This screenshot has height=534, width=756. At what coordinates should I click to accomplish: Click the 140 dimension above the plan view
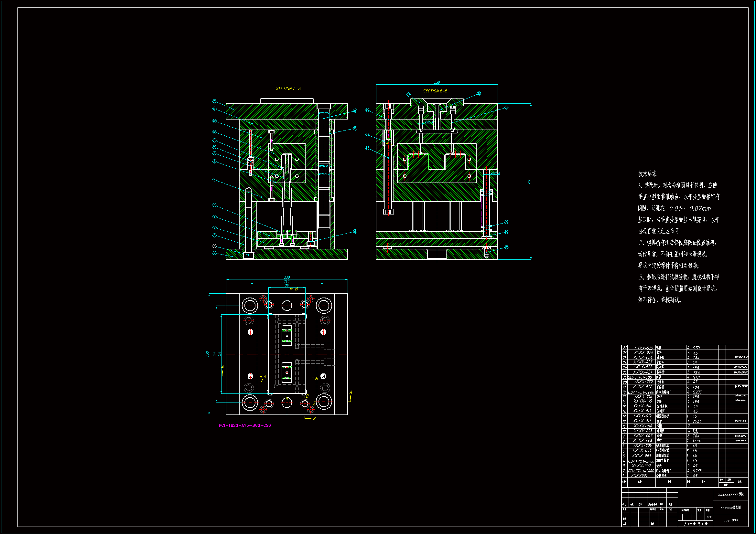287,282
